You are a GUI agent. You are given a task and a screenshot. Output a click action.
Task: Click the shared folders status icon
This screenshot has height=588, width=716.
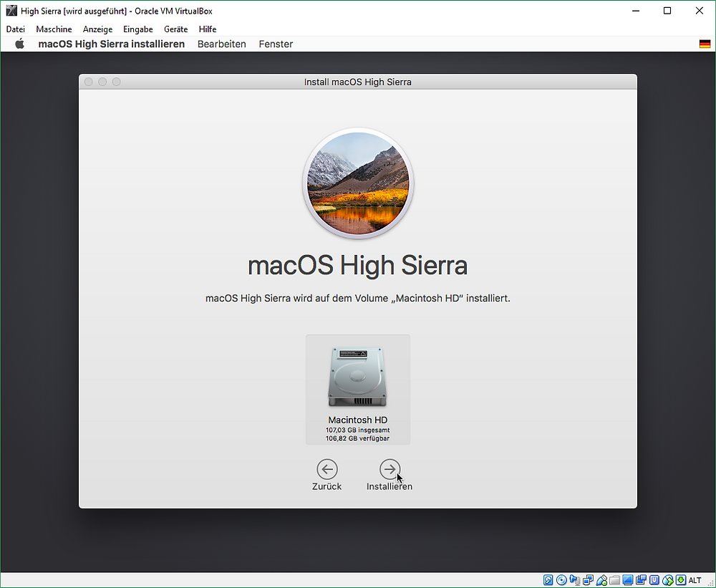click(614, 580)
